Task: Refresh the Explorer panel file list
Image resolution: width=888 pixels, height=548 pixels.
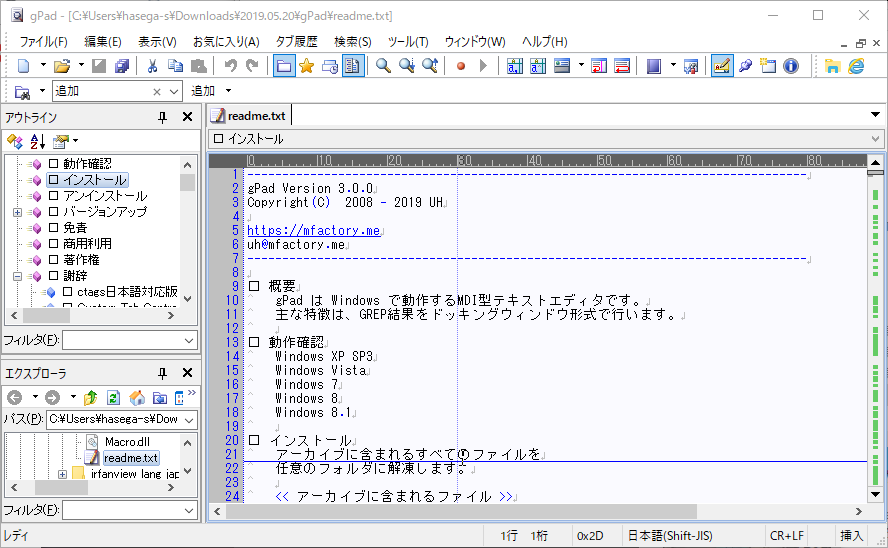Action: (x=113, y=397)
